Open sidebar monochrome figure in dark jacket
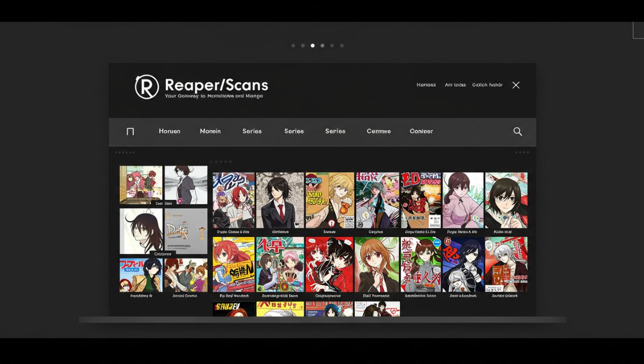This screenshot has height=364, width=644. point(186,184)
